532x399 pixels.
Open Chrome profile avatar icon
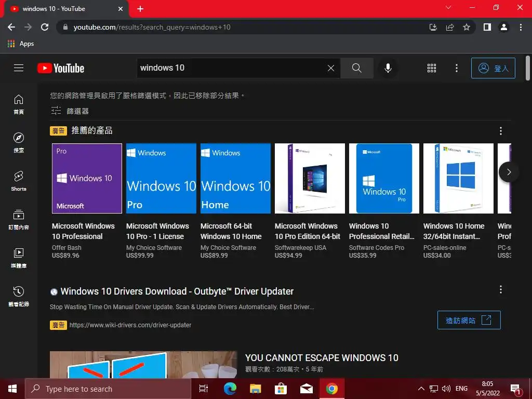tap(504, 27)
